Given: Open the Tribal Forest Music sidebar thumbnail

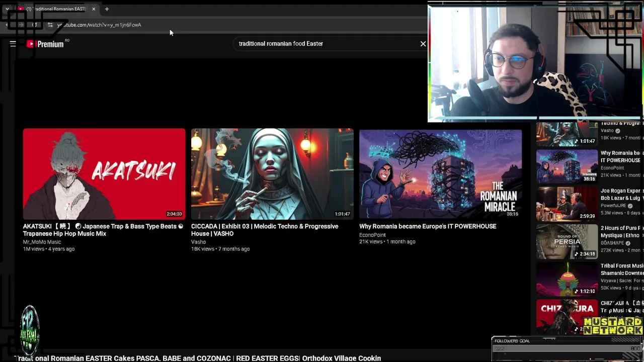Looking at the screenshot, I should pos(567,279).
